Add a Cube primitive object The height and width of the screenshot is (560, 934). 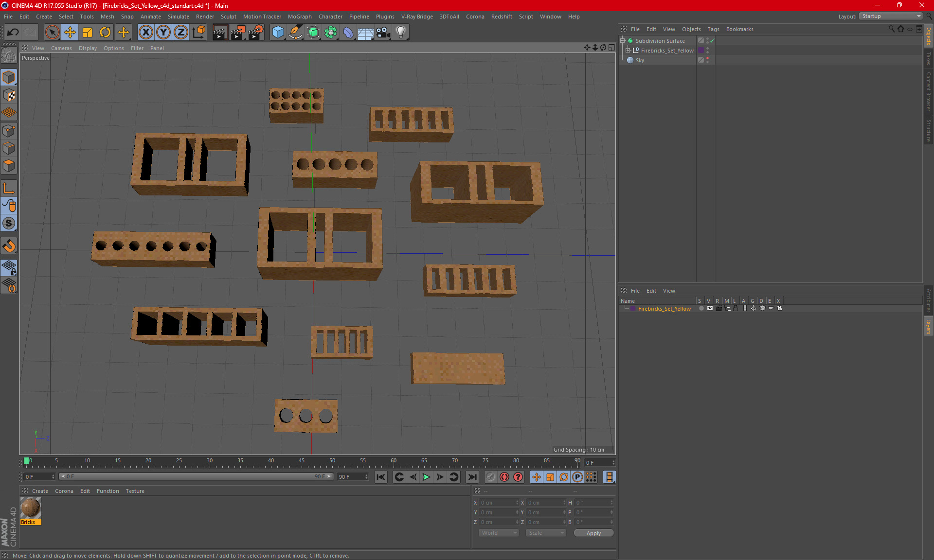click(x=278, y=33)
